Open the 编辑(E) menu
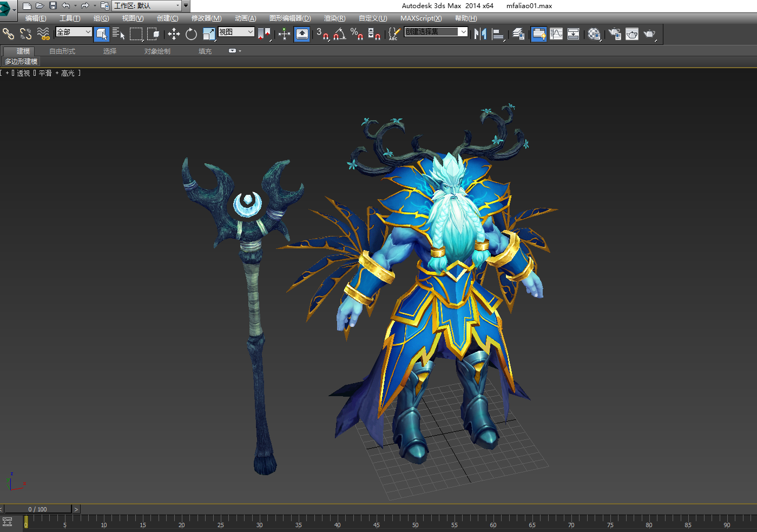 coord(36,18)
